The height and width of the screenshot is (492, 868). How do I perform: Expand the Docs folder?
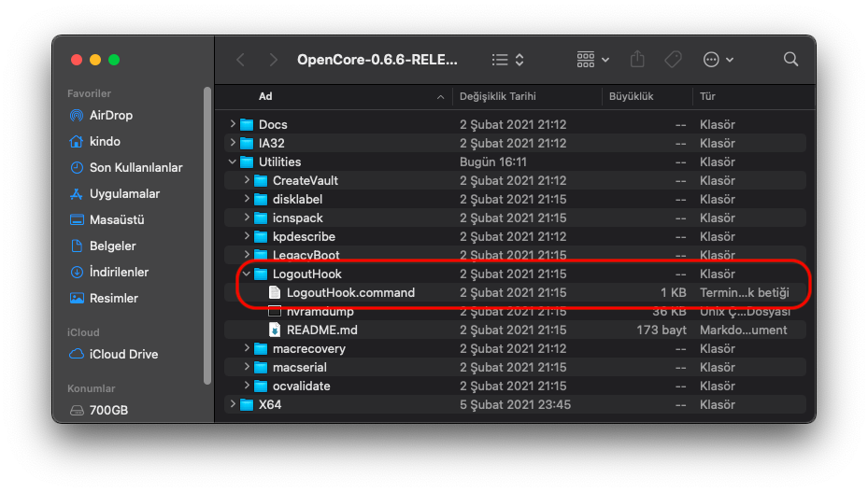(x=233, y=125)
